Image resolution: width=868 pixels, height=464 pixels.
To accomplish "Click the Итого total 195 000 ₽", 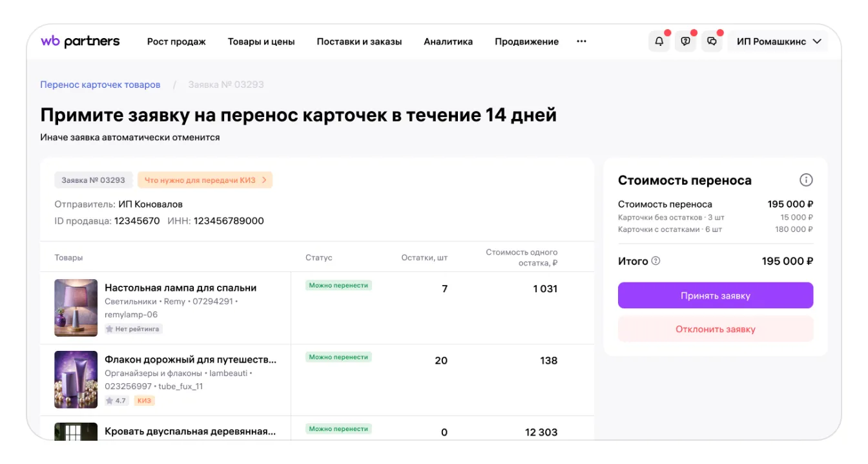I will coord(787,261).
